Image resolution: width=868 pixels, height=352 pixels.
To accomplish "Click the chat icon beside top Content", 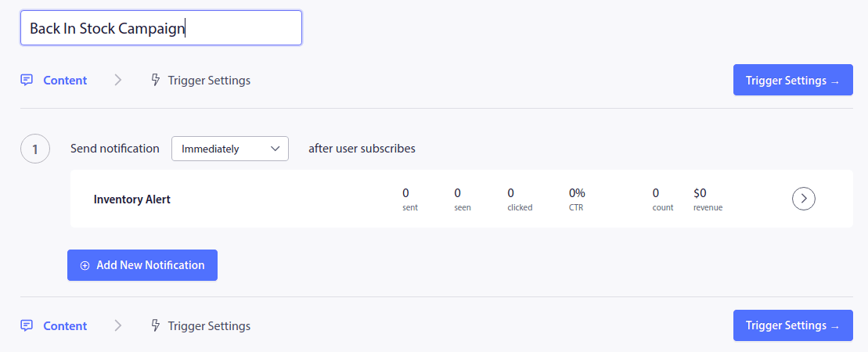I will pyautogui.click(x=27, y=80).
